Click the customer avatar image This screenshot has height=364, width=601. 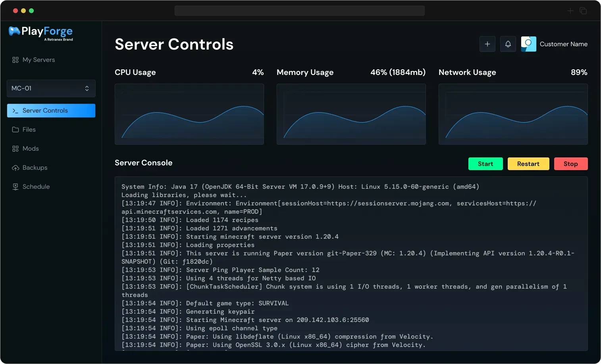click(529, 44)
